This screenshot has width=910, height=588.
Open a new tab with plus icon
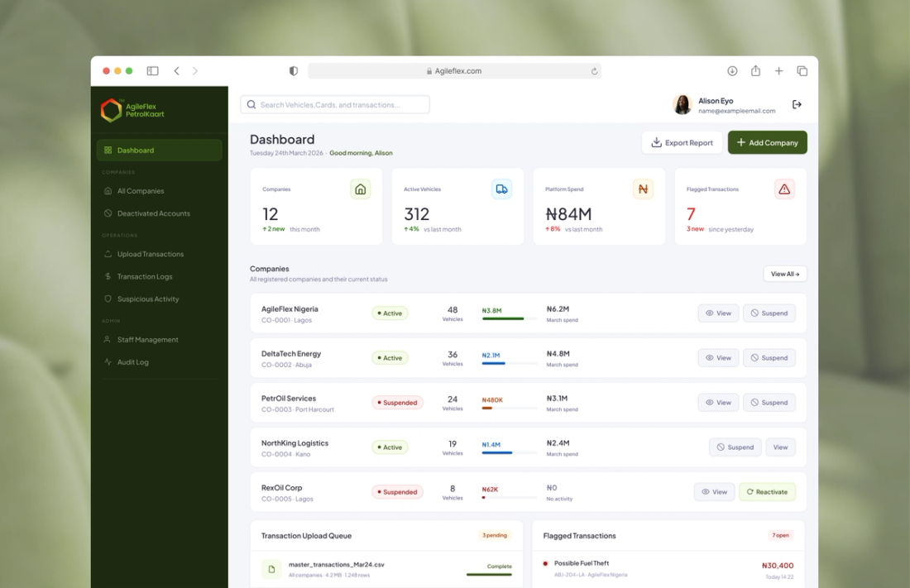(778, 71)
